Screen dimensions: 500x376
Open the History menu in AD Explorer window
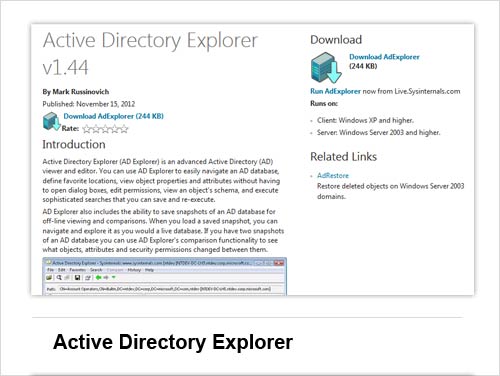[x=134, y=270]
